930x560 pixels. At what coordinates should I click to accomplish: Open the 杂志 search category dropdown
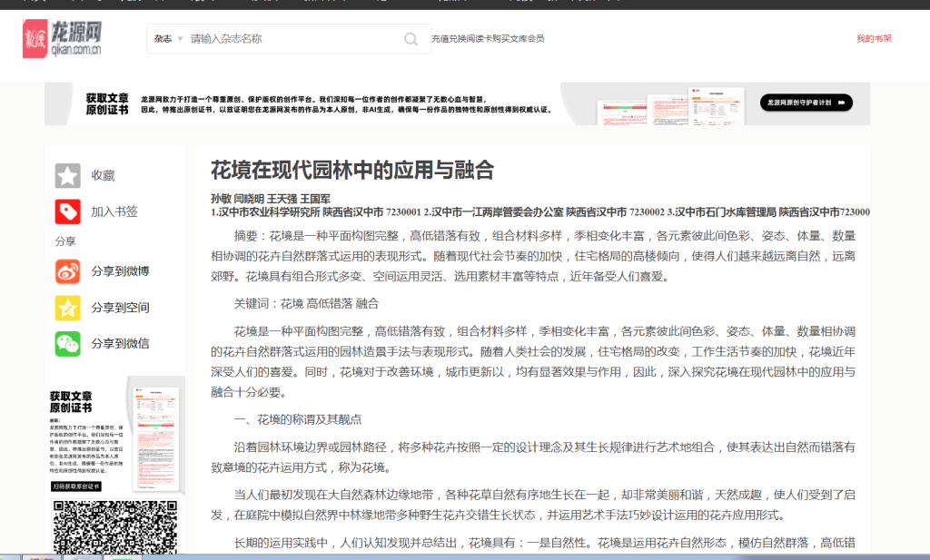tap(168, 39)
